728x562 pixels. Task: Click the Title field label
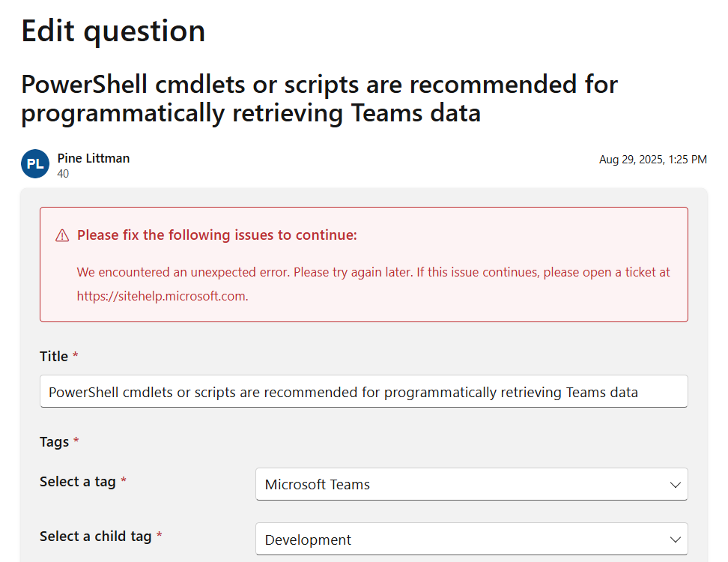pos(54,357)
